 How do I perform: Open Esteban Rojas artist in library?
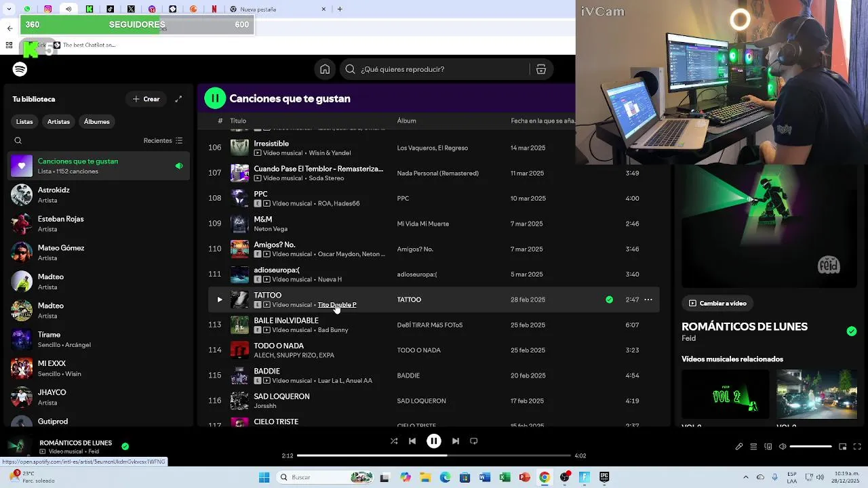[99, 224]
